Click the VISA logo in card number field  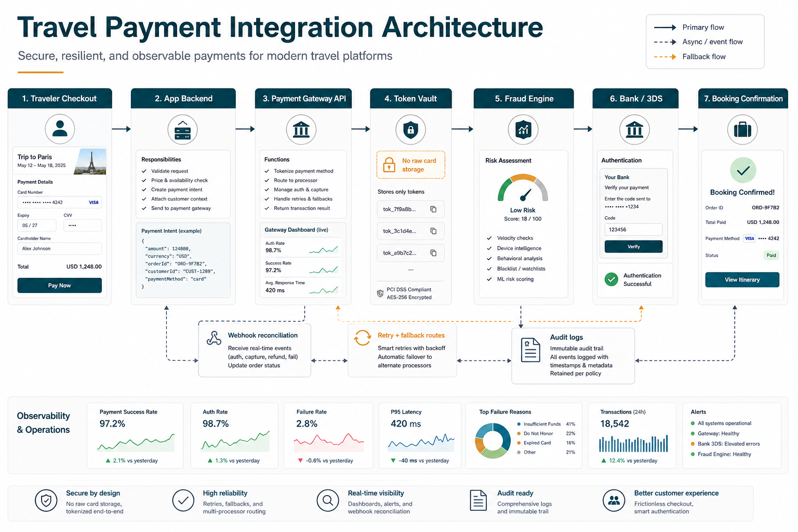[94, 203]
